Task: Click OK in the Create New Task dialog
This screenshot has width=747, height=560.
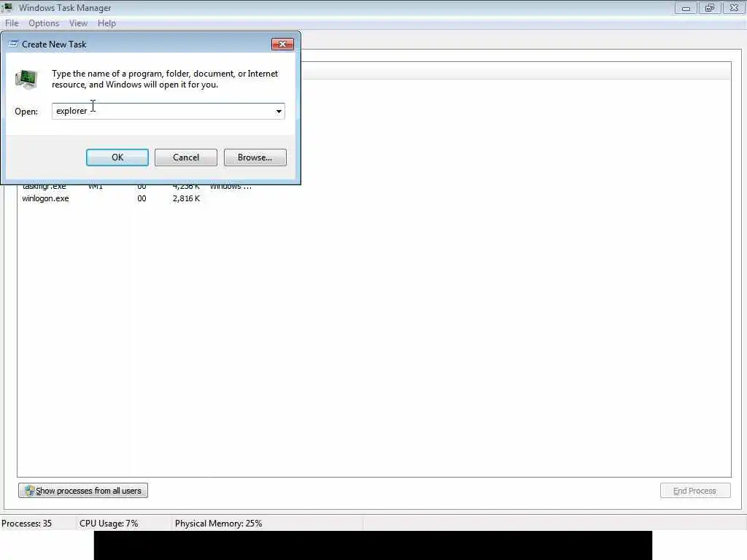Action: (117, 157)
